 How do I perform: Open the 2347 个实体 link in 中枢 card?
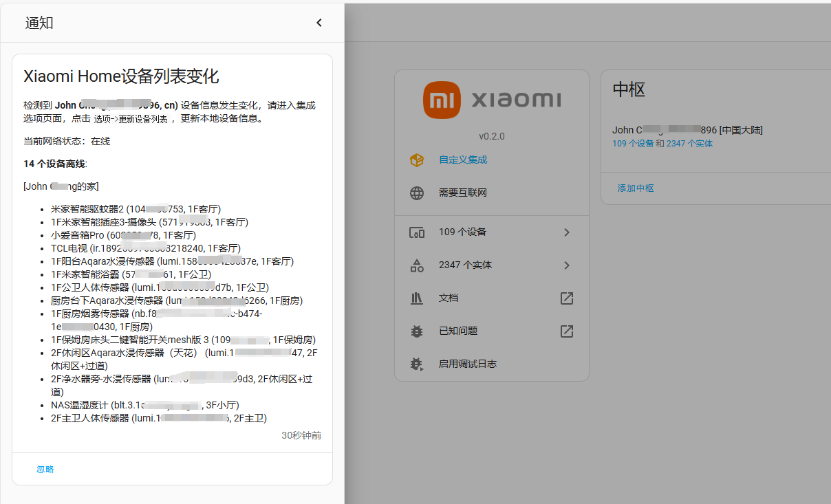point(690,144)
